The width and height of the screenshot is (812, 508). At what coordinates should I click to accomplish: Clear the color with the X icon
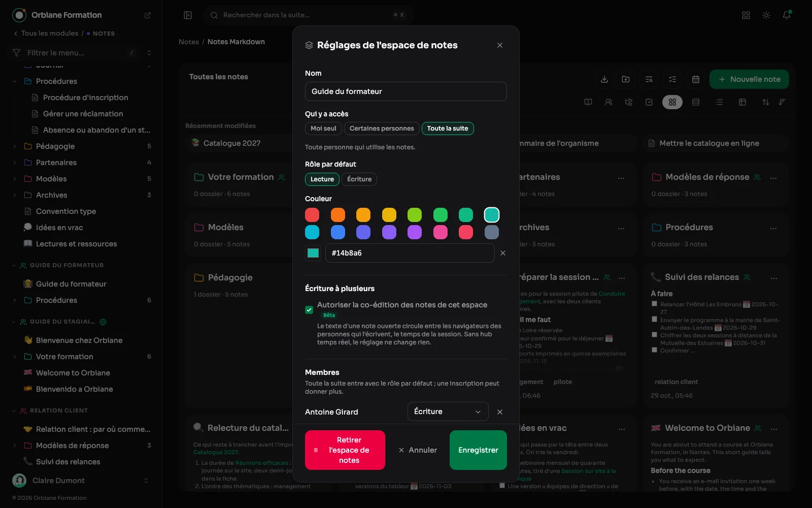503,253
